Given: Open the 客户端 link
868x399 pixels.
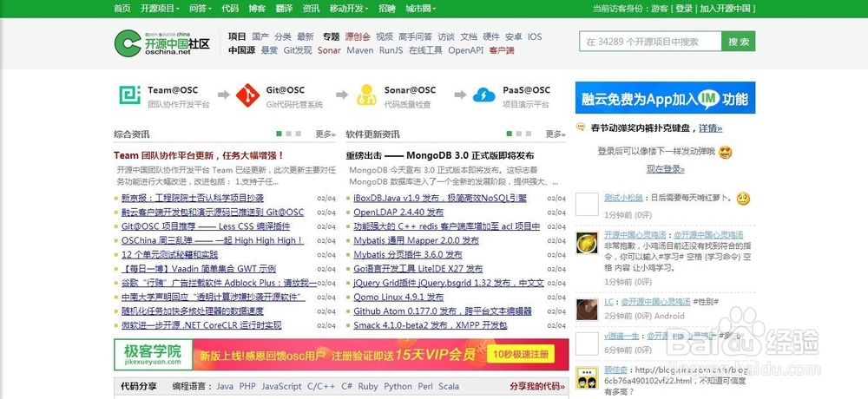Looking at the screenshot, I should point(502,50).
